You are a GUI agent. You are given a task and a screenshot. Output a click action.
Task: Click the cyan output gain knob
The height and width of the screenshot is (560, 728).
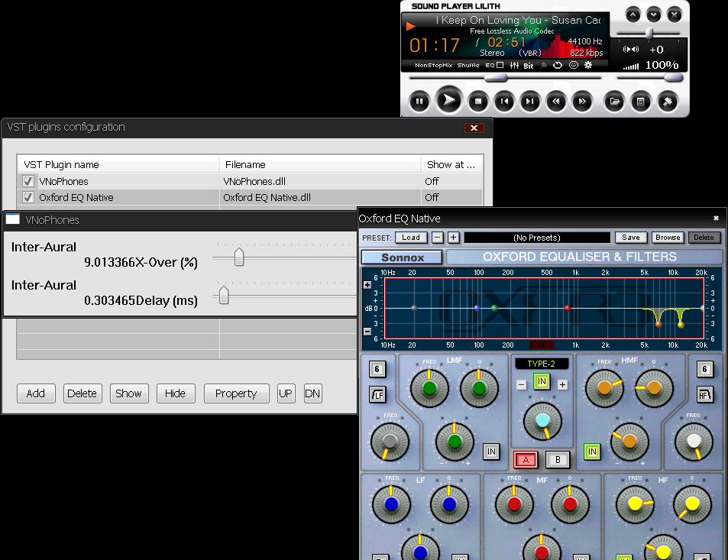tap(542, 421)
